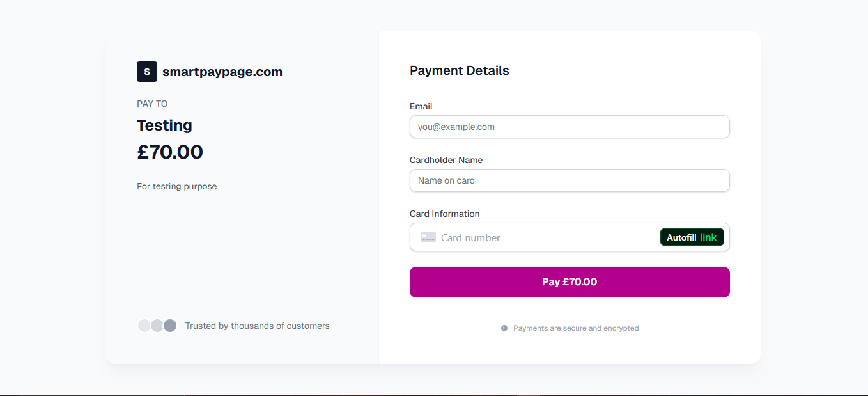The height and width of the screenshot is (396, 868).
Task: Click the "For testing purpose" description
Action: point(177,186)
